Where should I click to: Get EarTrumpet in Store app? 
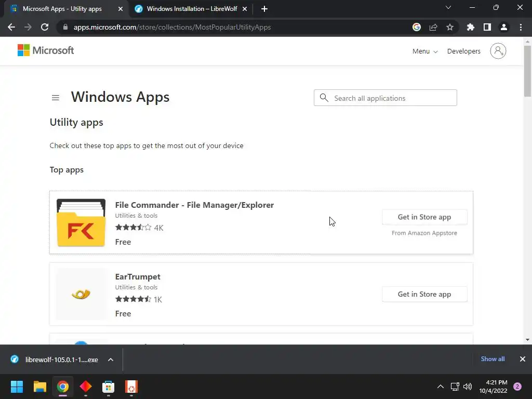click(424, 294)
